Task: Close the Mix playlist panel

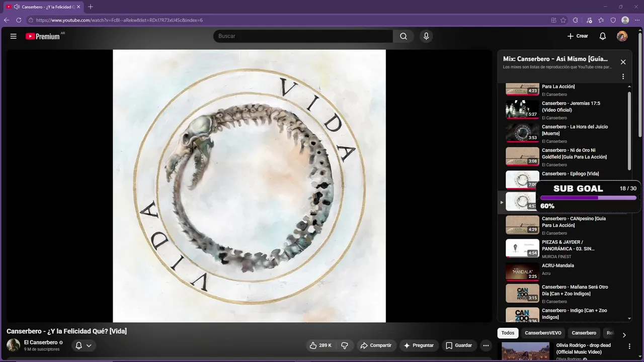Action: click(623, 62)
